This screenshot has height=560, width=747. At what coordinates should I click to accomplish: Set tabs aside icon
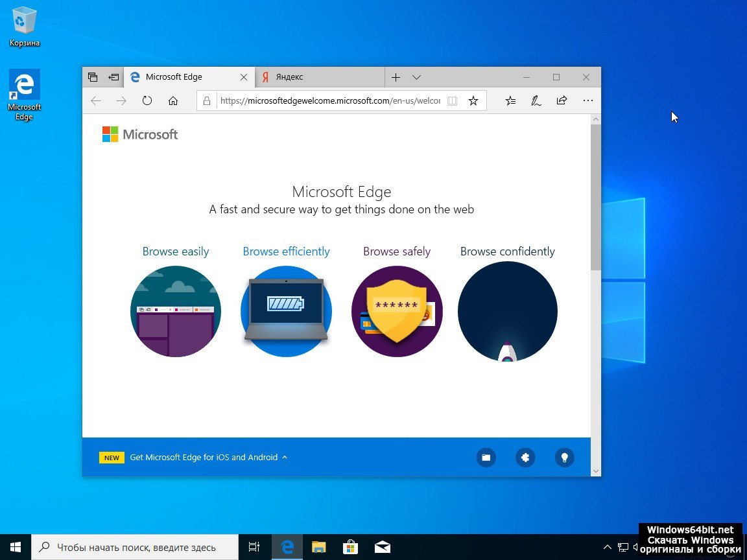pyautogui.click(x=113, y=77)
